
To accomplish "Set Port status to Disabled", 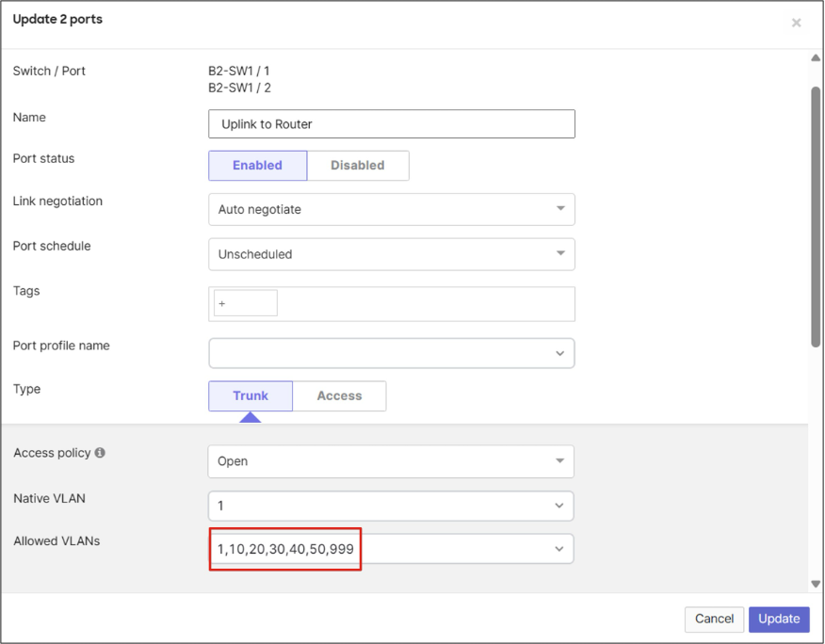I will (358, 165).
